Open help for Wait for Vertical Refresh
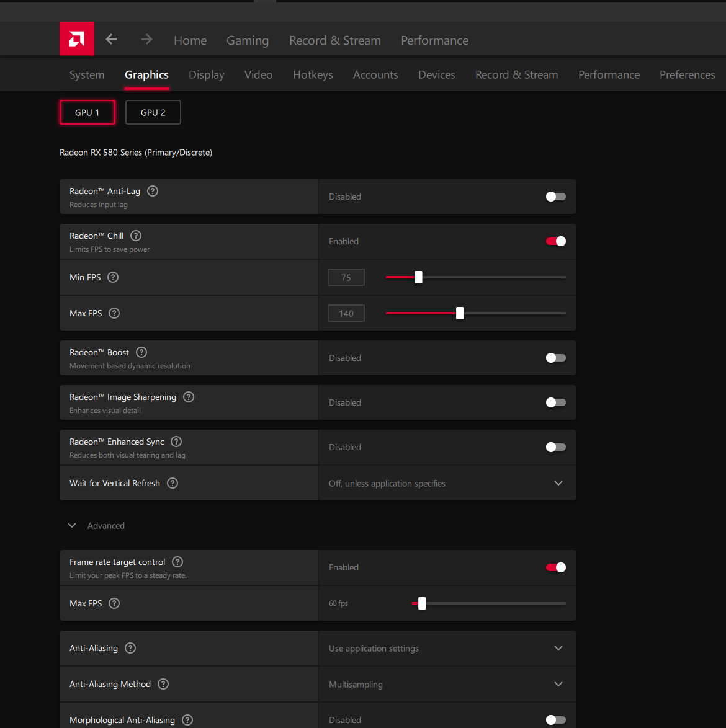 point(173,483)
